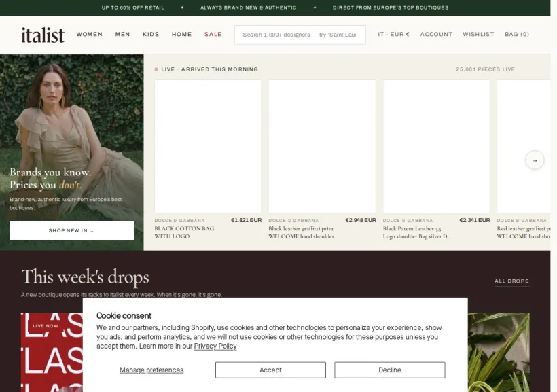Screen dimensions: 557x392
Task: Open the WOMEN menu
Action: click(x=90, y=35)
